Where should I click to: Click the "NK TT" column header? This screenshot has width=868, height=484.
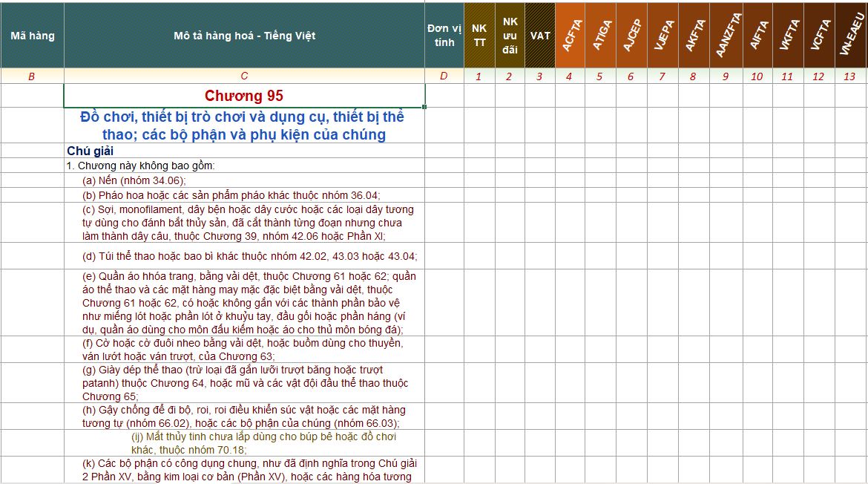coord(478,35)
